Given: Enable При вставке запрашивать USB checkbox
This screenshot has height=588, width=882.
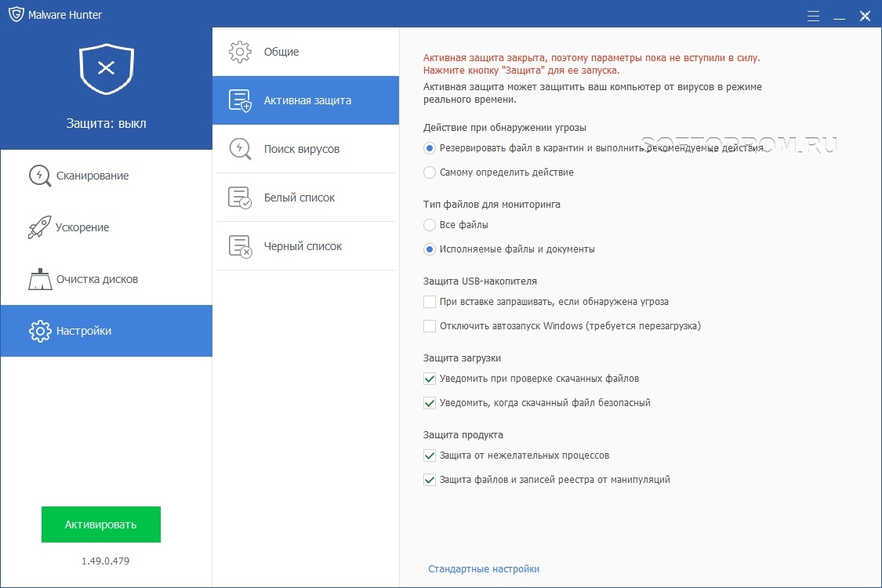Looking at the screenshot, I should point(430,302).
